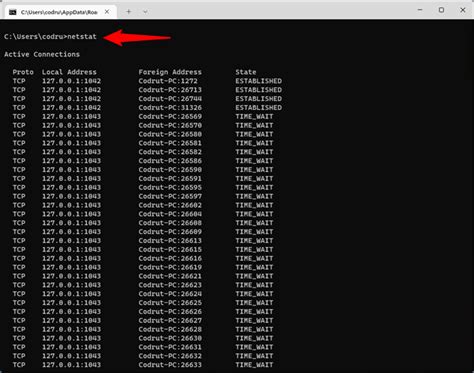
Task: Click the Foreign Address column header
Action: (170, 72)
